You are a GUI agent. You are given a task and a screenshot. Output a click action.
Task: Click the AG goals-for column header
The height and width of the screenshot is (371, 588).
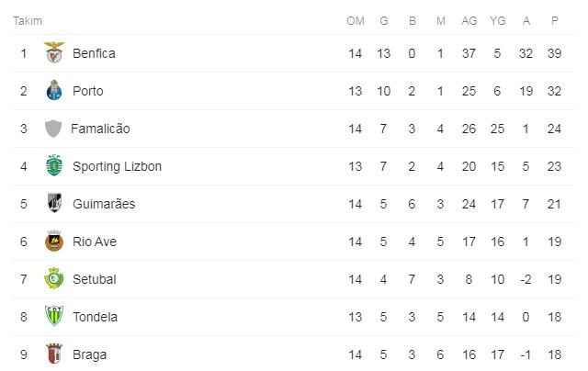tap(470, 21)
